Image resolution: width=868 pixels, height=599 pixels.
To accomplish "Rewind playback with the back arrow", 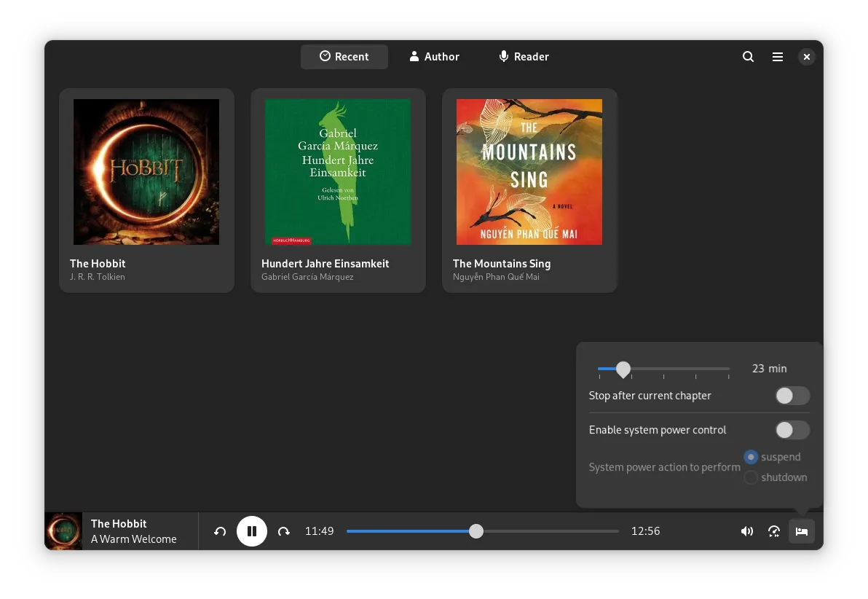I will click(x=220, y=531).
